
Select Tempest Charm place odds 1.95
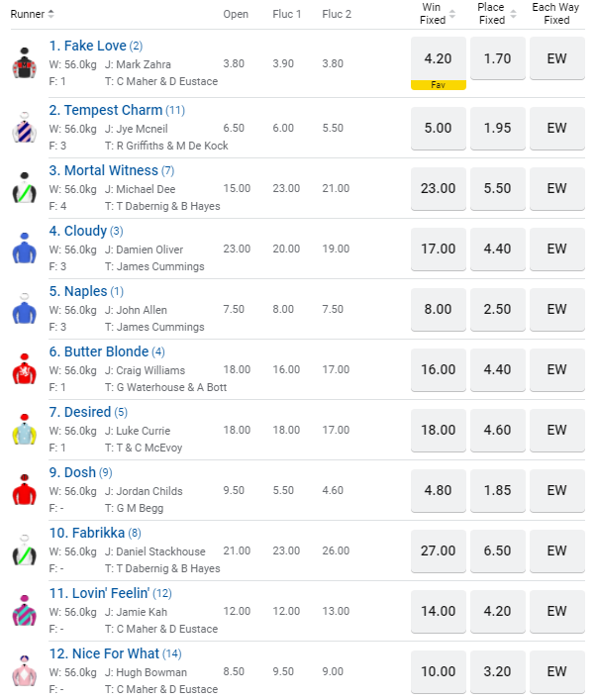497,128
